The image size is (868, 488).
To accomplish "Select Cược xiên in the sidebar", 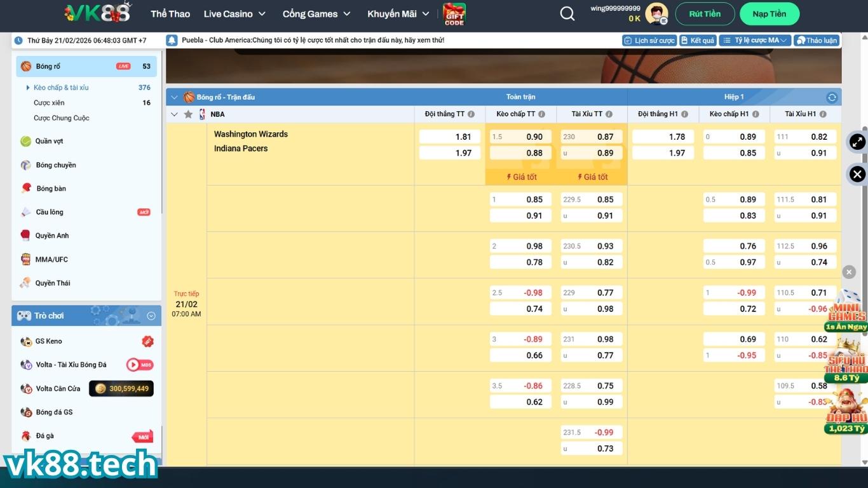I will 49,103.
